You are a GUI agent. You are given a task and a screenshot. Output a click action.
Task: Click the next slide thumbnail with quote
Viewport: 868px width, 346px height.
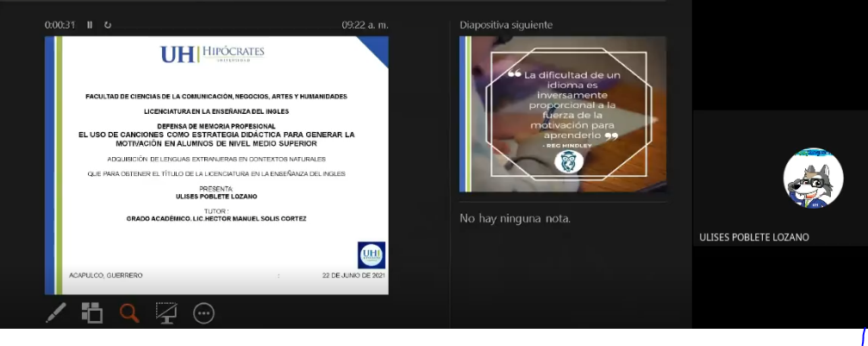pos(563,114)
